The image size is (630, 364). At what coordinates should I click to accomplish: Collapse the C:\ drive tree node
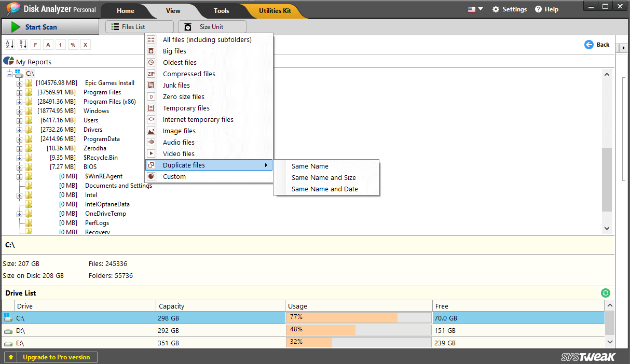click(x=9, y=73)
